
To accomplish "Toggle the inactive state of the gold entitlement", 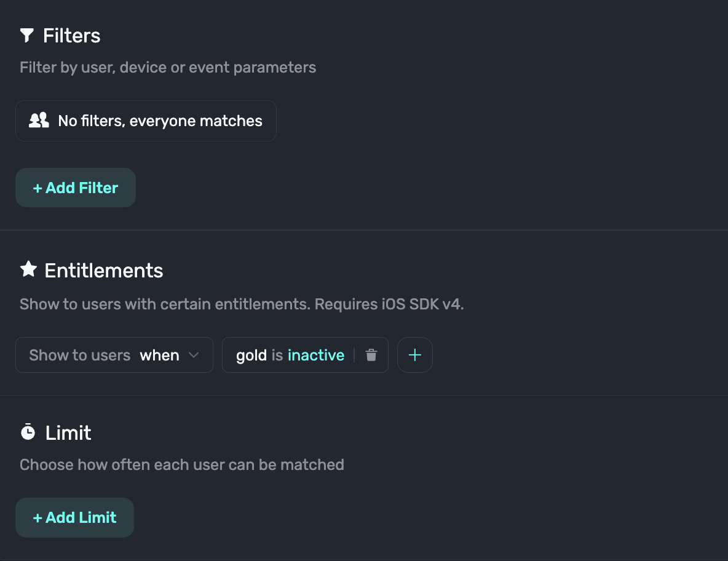I will click(x=315, y=355).
